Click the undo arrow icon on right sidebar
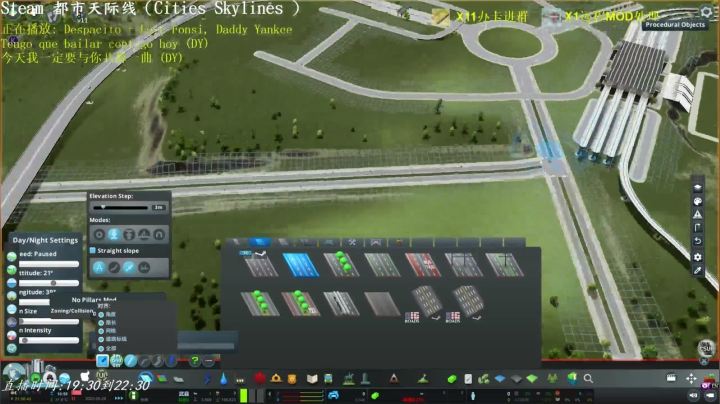 (x=698, y=241)
